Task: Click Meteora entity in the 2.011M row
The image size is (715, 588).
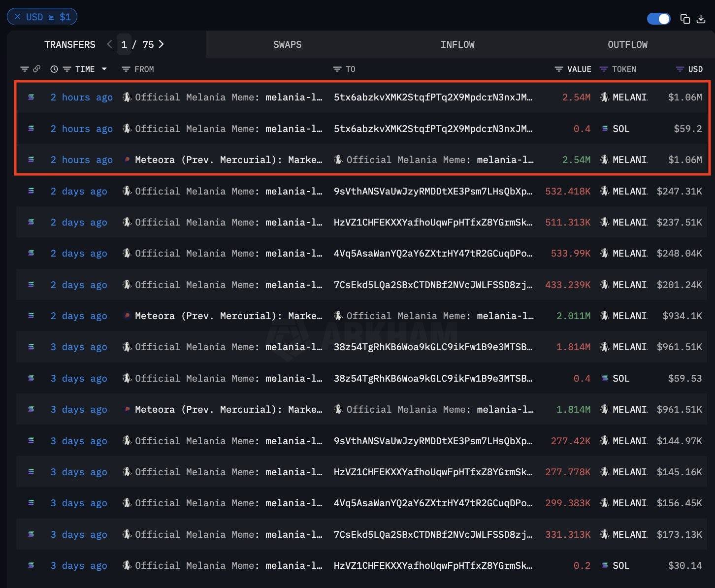Action: pos(228,316)
